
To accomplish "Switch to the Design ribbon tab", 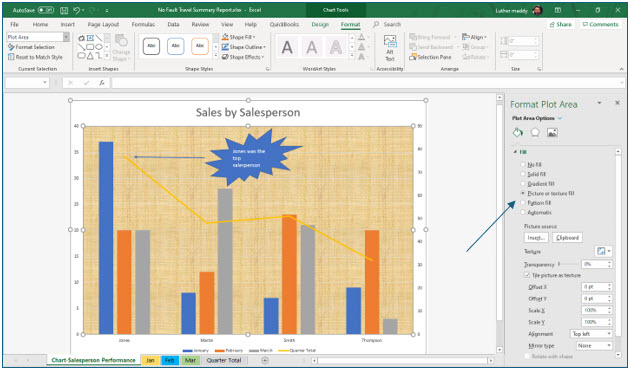I will (x=320, y=25).
